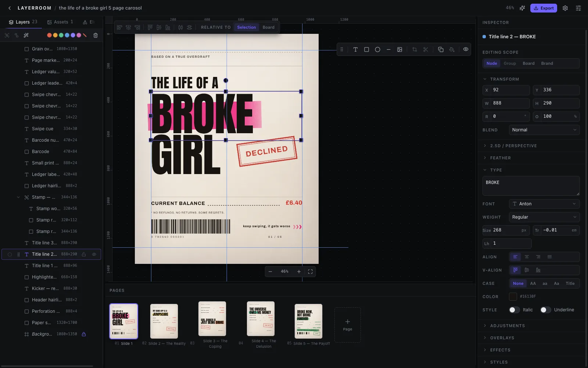The width and height of the screenshot is (588, 368).
Task: Set alignment relative to Board
Action: point(268,27)
